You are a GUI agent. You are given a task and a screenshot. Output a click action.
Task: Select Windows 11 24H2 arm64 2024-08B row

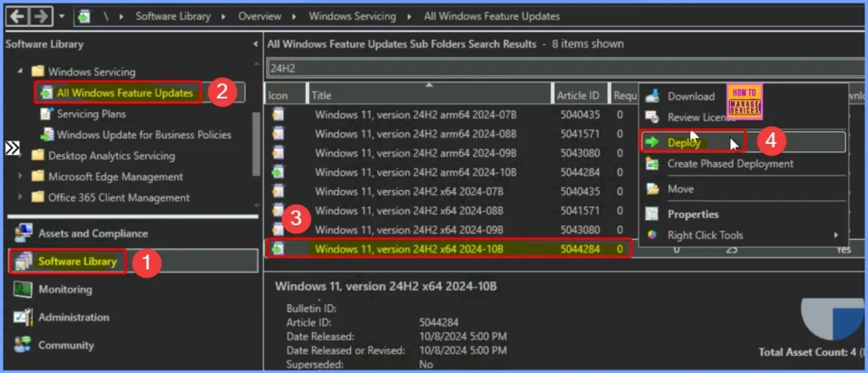tap(450, 134)
